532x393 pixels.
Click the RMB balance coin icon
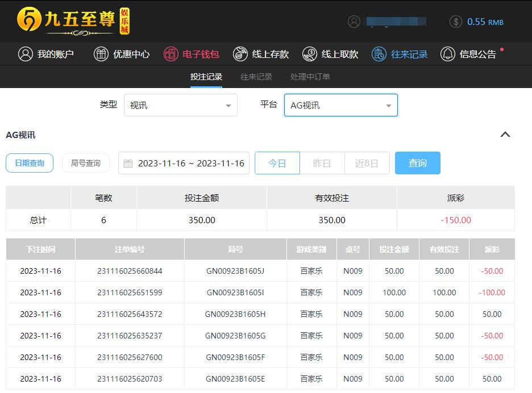click(455, 22)
